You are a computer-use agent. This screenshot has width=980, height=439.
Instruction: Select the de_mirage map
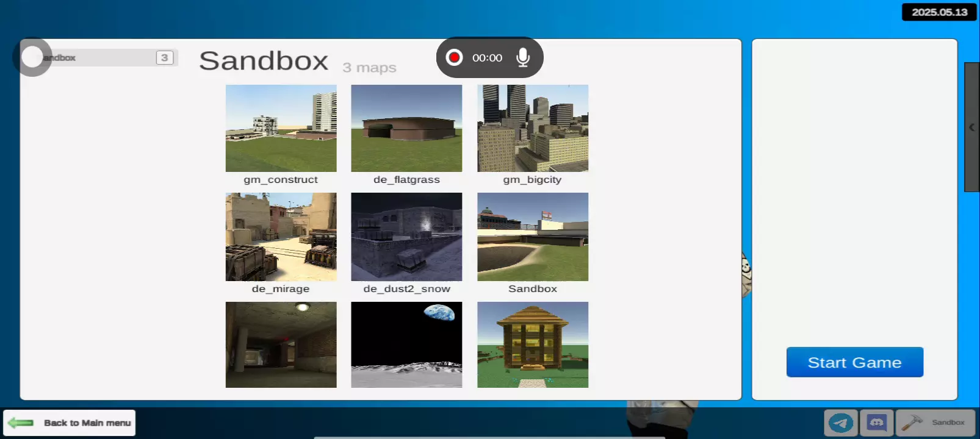281,237
